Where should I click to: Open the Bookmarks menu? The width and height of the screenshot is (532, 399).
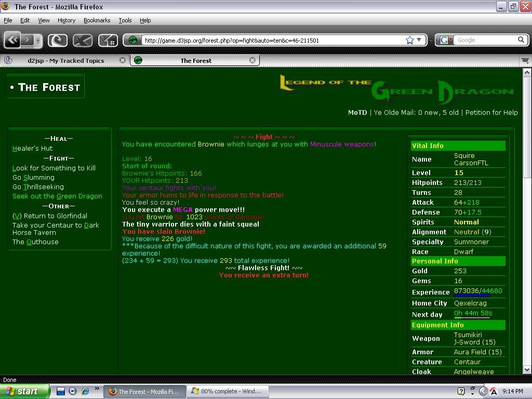[x=97, y=20]
